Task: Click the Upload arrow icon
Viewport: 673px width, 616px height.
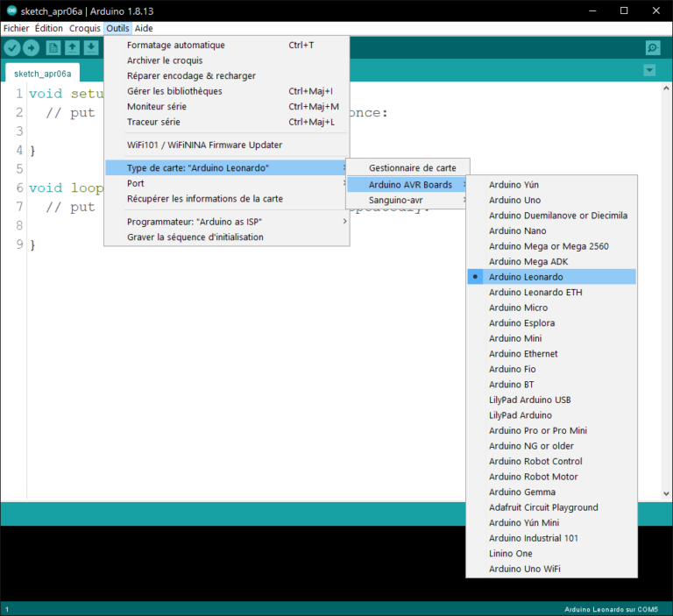Action: (x=32, y=48)
